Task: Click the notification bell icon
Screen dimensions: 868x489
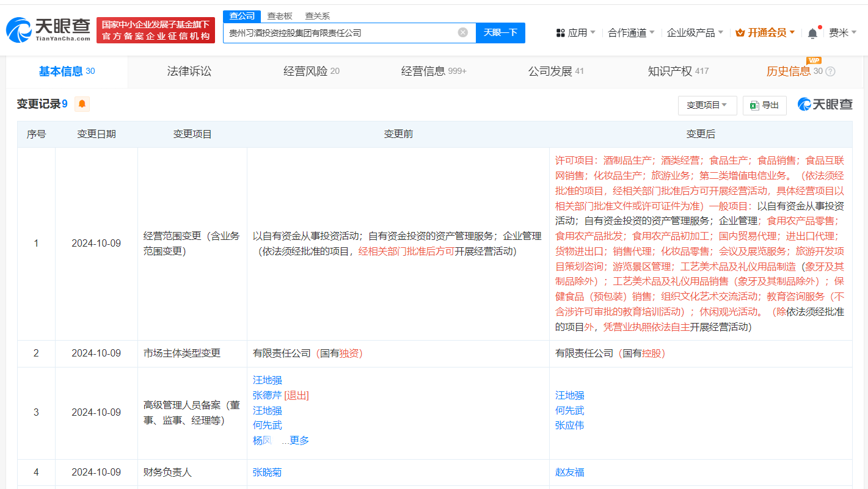Action: pyautogui.click(x=812, y=32)
